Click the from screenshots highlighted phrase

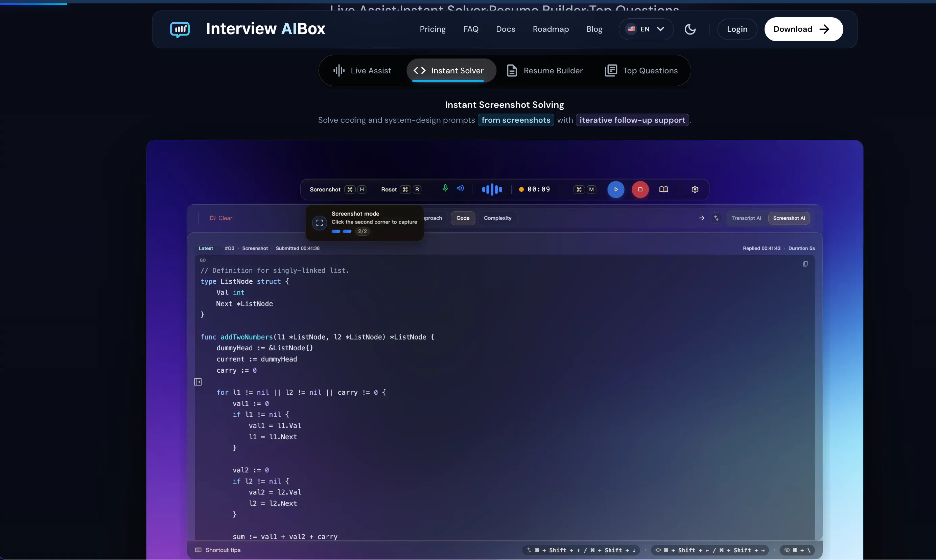tap(516, 120)
